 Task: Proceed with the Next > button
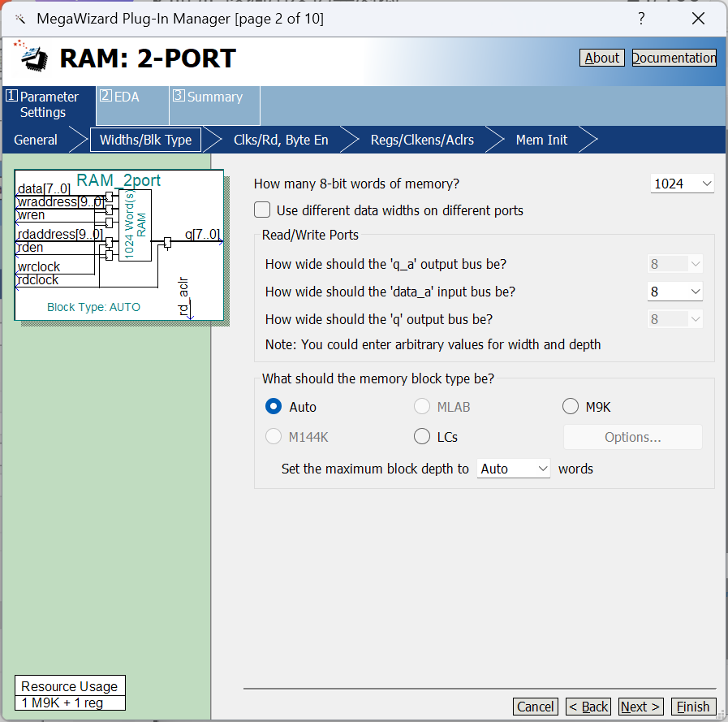(641, 707)
